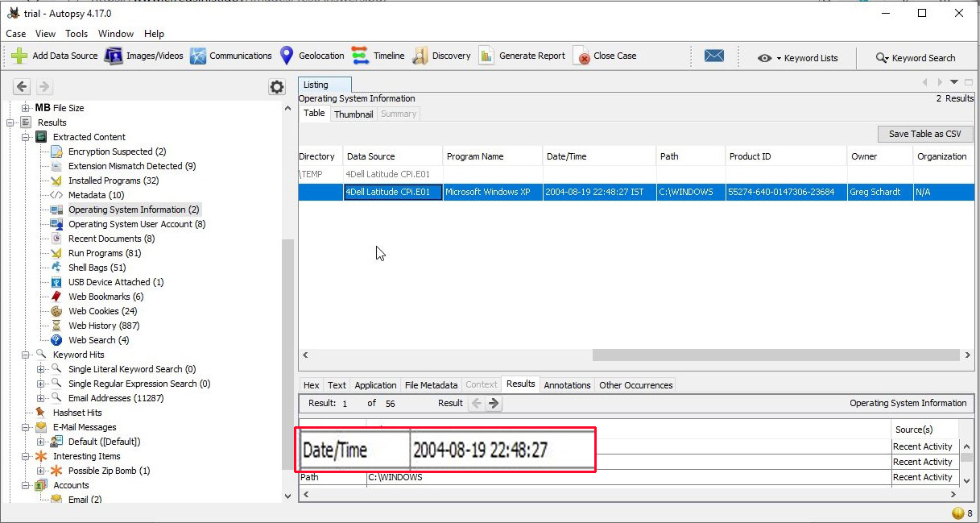The width and height of the screenshot is (980, 523).
Task: Select Hashset Hits tree item
Action: click(77, 413)
